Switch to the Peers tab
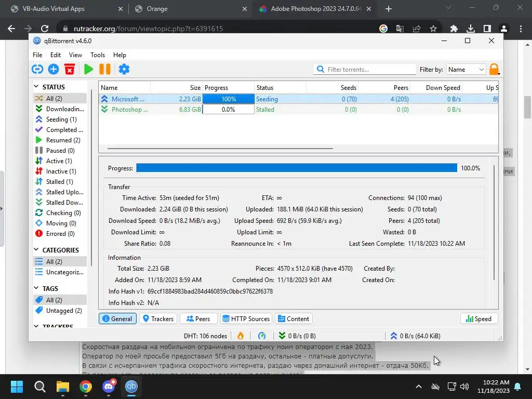Viewport: 532px width, 399px height. pyautogui.click(x=198, y=318)
